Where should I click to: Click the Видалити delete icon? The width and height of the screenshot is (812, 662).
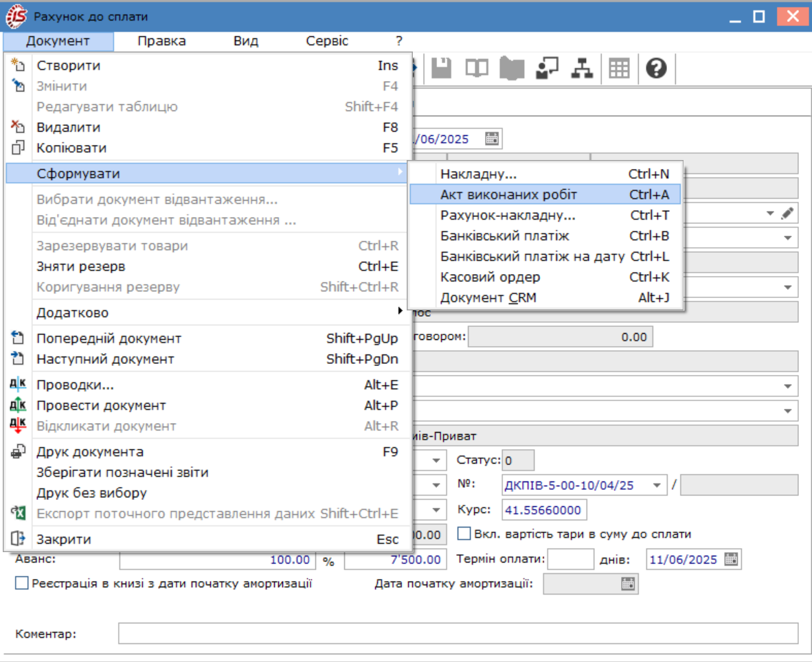(18, 127)
